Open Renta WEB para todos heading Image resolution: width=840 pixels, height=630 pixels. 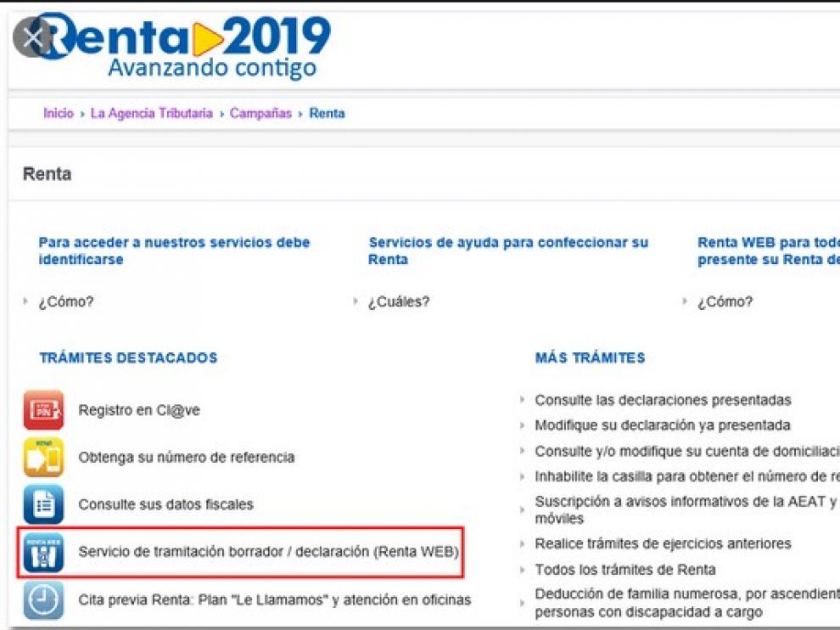click(x=768, y=250)
